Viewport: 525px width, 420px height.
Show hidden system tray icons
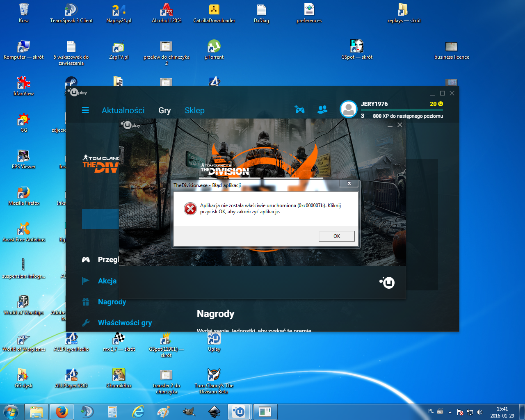coord(450,412)
